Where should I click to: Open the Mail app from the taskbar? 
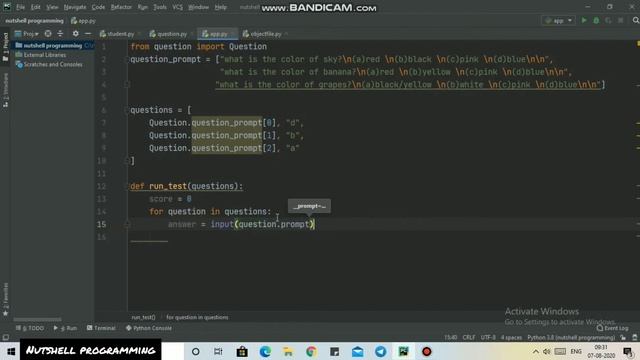coord(358,351)
